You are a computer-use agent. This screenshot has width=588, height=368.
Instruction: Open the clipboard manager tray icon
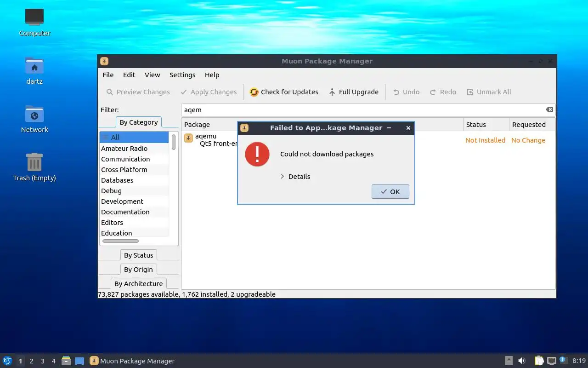coord(539,361)
